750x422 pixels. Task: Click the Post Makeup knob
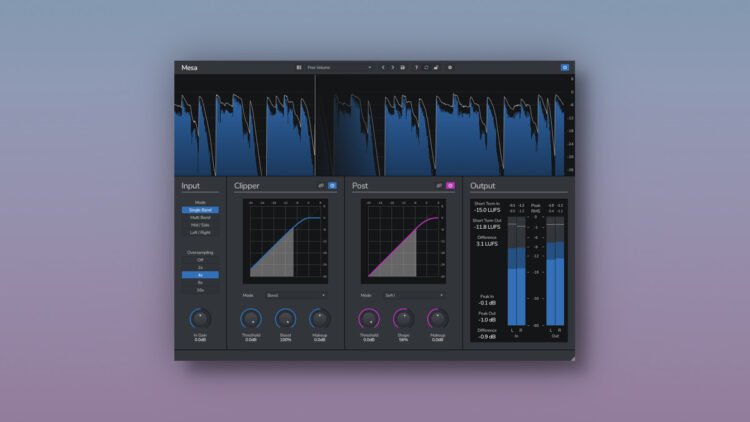[438, 319]
